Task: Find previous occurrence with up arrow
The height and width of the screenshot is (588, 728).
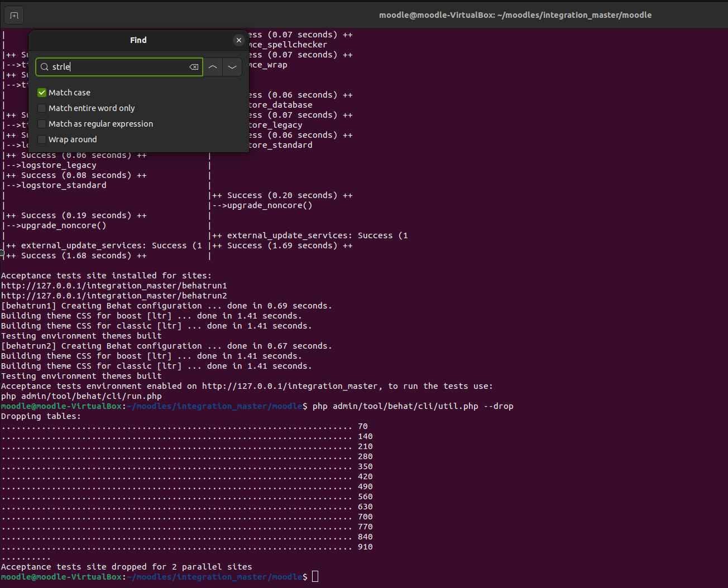Action: click(213, 67)
